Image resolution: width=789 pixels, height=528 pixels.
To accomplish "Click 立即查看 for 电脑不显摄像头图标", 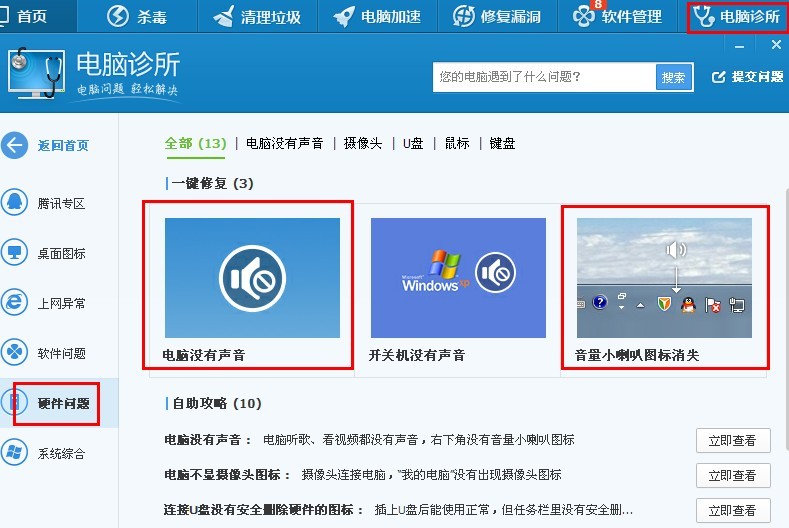I will [733, 475].
